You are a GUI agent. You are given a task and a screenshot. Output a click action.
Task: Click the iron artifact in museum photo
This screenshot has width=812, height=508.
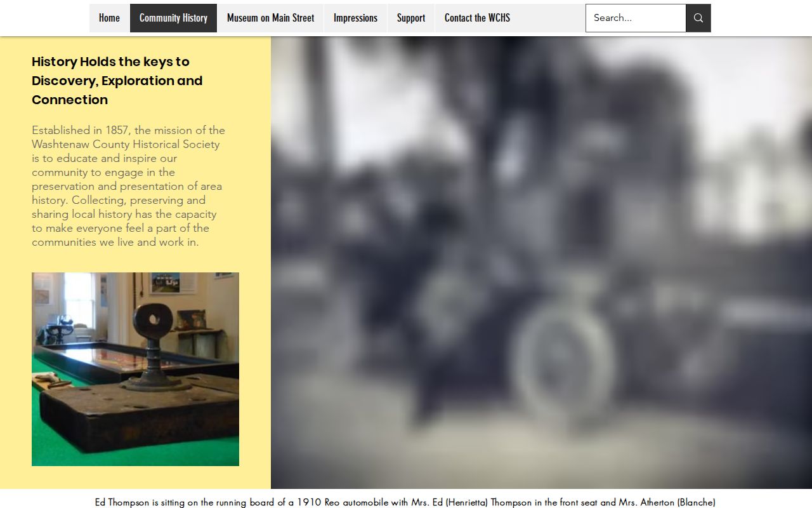154,346
